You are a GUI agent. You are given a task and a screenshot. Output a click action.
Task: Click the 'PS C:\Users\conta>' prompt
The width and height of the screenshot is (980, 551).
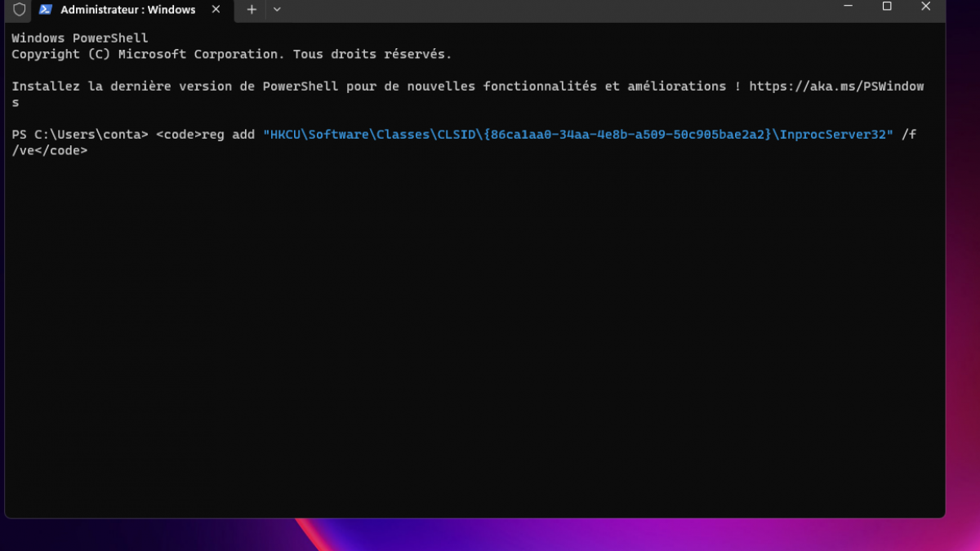point(80,135)
